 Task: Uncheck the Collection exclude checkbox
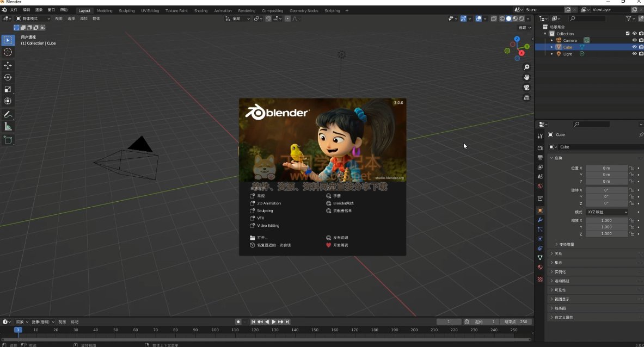pyautogui.click(x=628, y=34)
